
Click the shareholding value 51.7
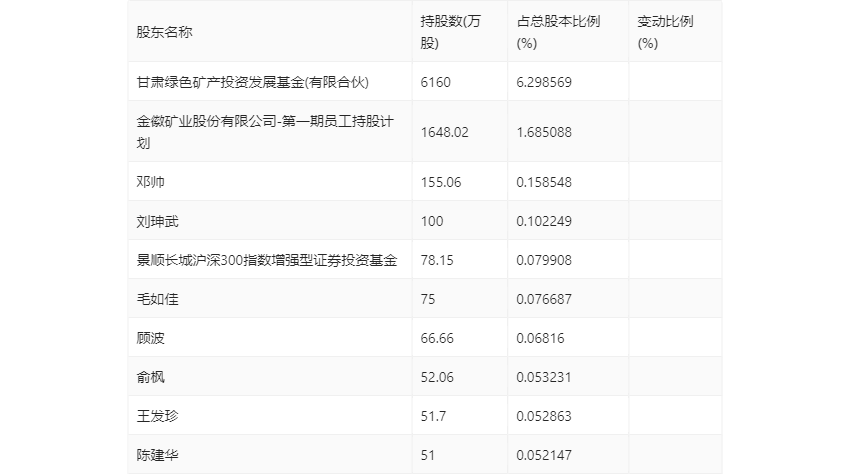pos(433,416)
